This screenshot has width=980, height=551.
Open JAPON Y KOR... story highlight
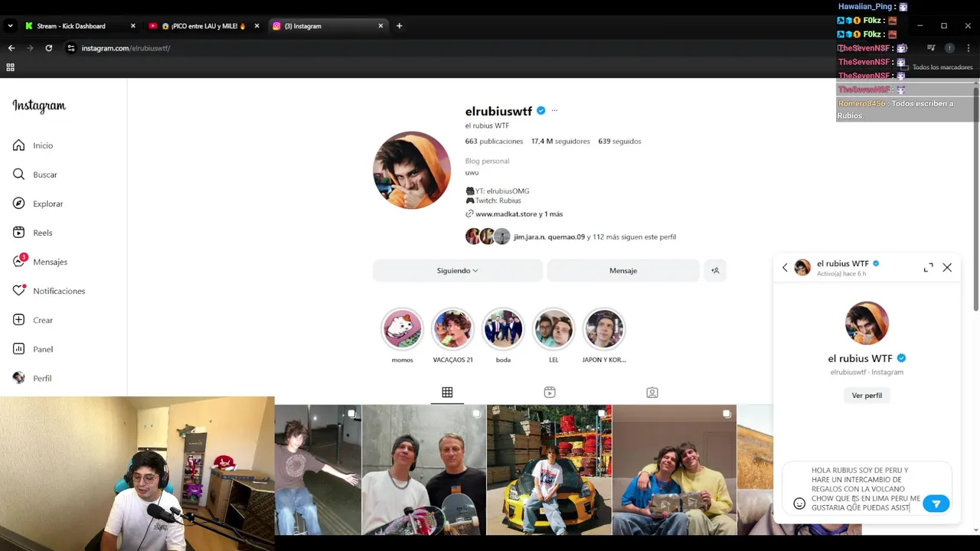(x=604, y=329)
